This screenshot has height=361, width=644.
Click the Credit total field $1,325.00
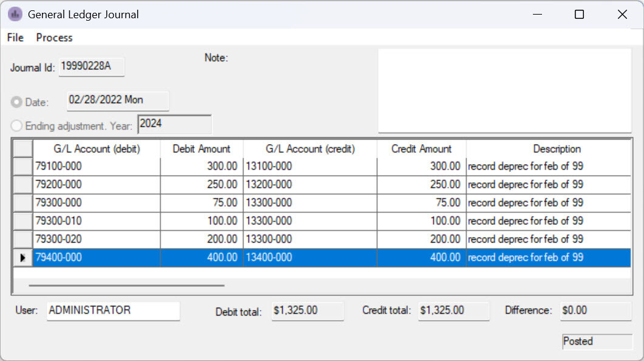coord(454,311)
